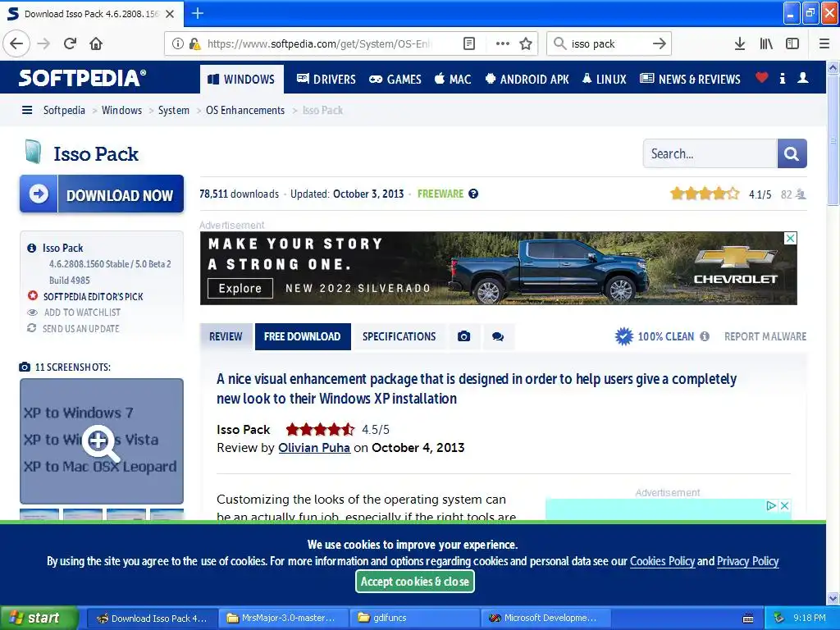Select the Drivers category
The height and width of the screenshot is (630, 840).
[326, 80]
